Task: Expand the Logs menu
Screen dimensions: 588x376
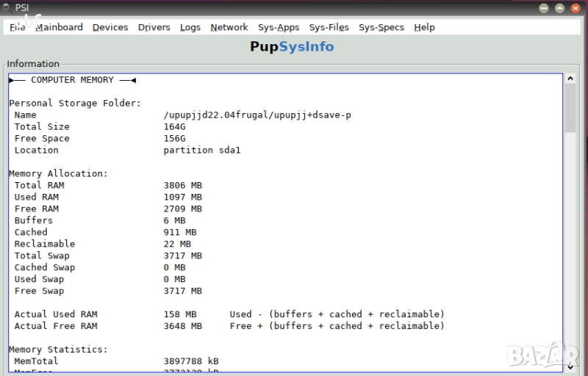Action: click(190, 27)
